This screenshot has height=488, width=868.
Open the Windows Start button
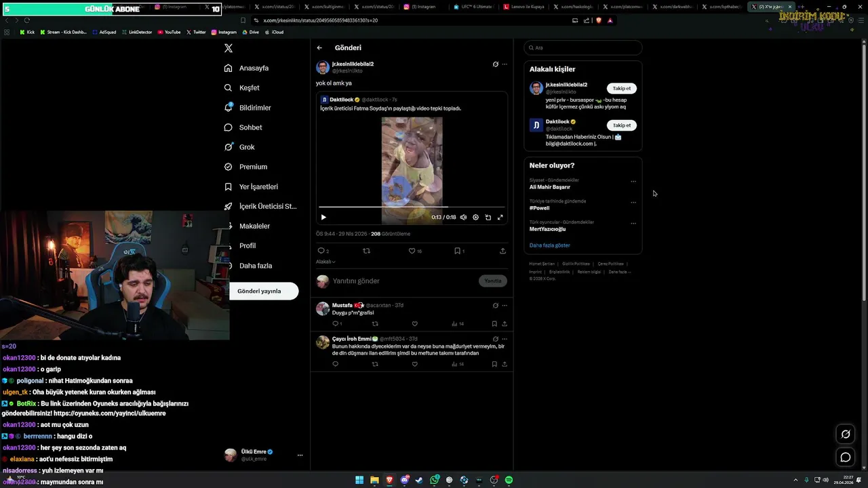pos(359,481)
